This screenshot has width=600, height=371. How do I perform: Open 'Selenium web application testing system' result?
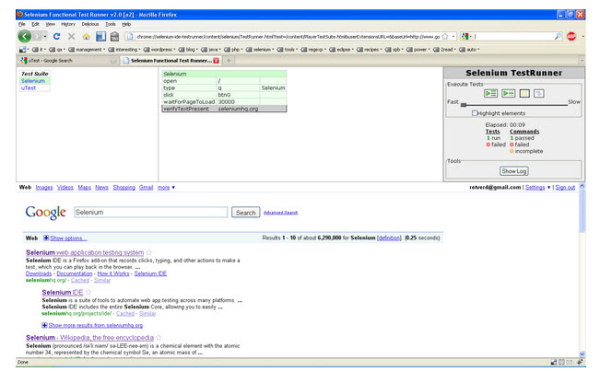(x=85, y=252)
